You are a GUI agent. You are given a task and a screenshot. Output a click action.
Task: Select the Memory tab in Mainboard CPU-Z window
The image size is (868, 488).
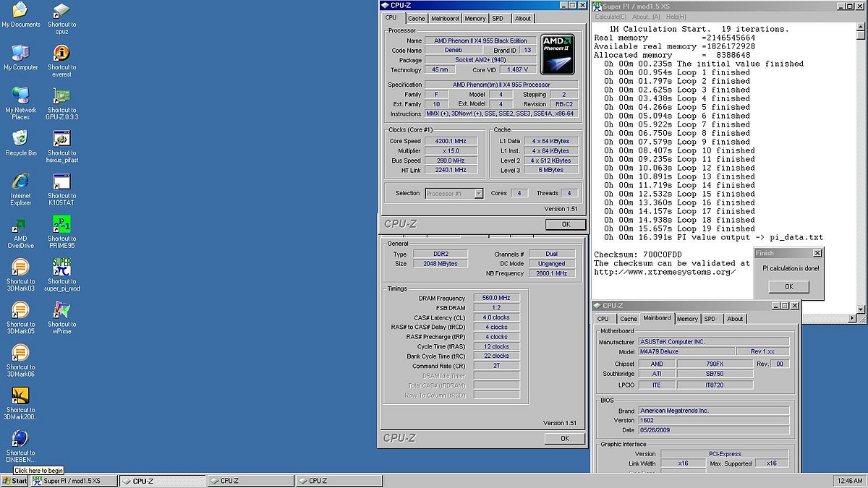point(686,319)
